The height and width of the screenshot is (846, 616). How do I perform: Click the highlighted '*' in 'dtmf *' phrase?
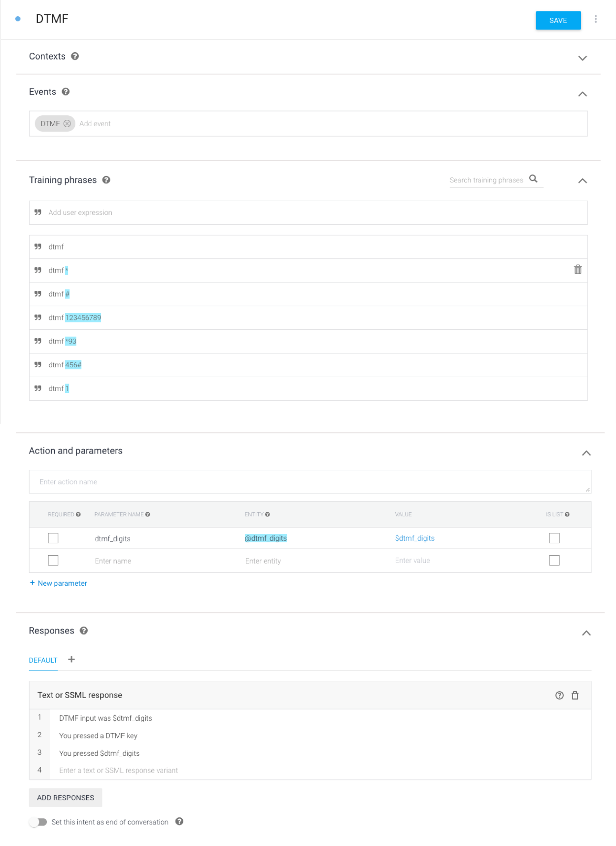(67, 270)
